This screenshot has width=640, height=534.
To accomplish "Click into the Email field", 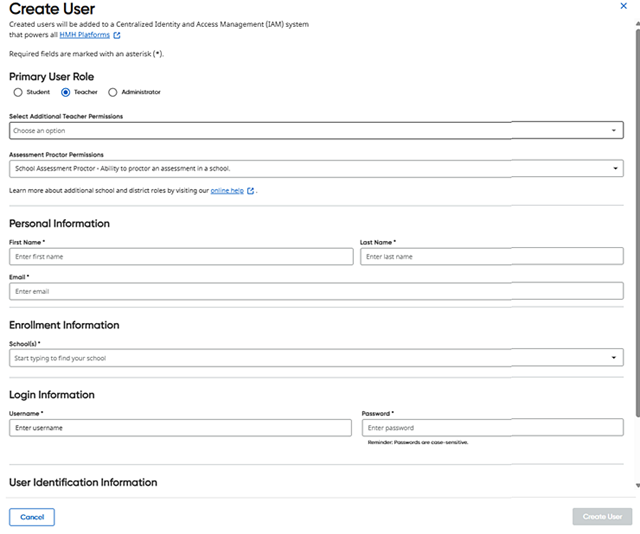I will tap(316, 291).
